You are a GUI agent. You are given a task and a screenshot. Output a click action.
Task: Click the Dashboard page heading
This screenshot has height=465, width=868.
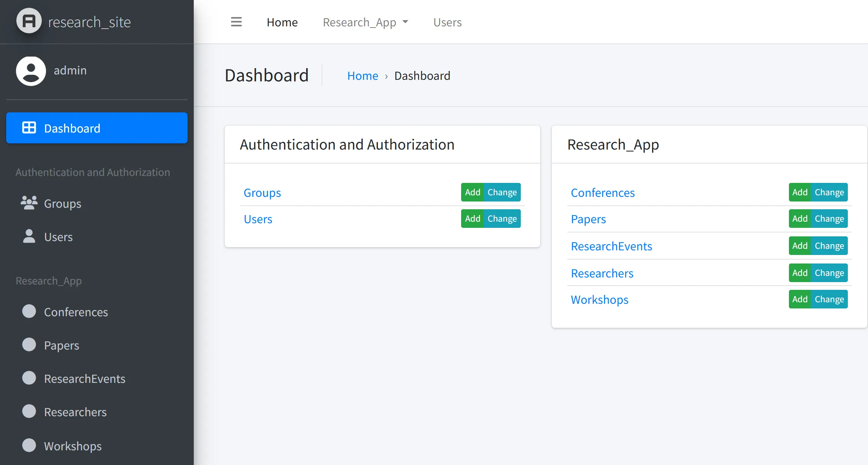click(x=267, y=75)
